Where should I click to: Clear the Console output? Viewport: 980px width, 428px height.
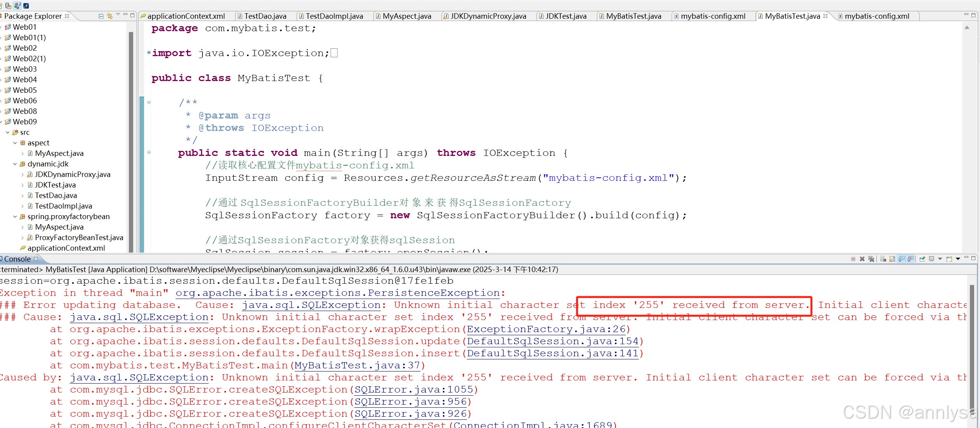pyautogui.click(x=883, y=258)
